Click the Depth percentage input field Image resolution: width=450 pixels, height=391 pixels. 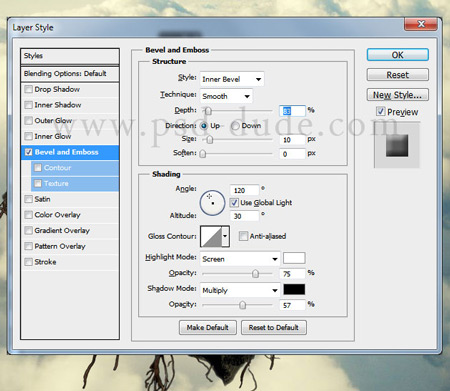tap(292, 111)
